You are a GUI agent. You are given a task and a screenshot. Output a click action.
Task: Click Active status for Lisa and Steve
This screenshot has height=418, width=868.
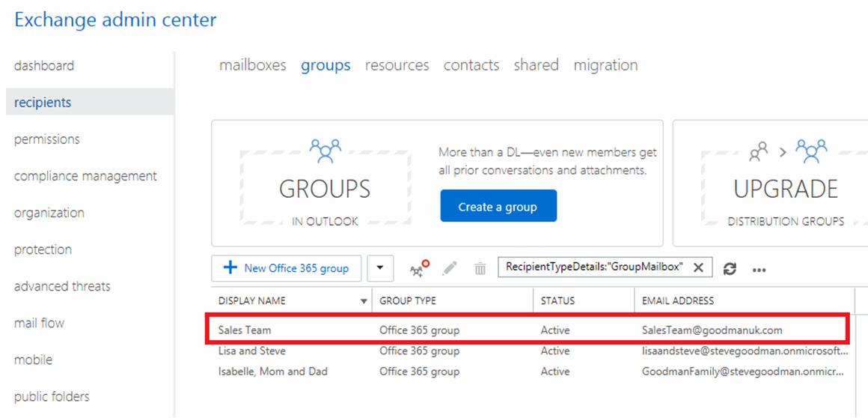(555, 351)
